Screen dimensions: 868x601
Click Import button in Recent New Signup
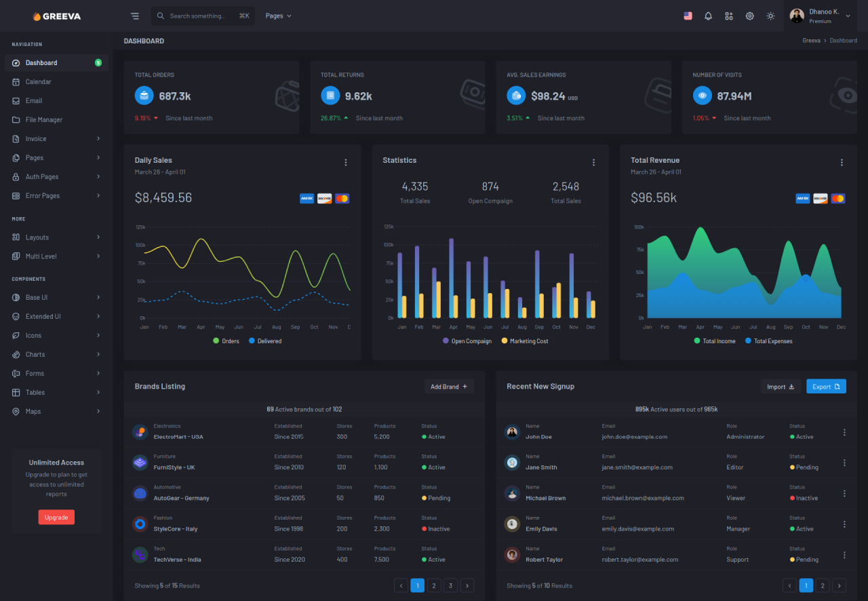point(781,386)
